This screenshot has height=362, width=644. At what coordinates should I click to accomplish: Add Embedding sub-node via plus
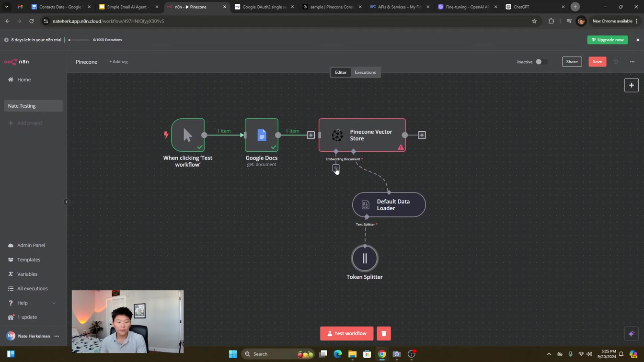click(336, 168)
